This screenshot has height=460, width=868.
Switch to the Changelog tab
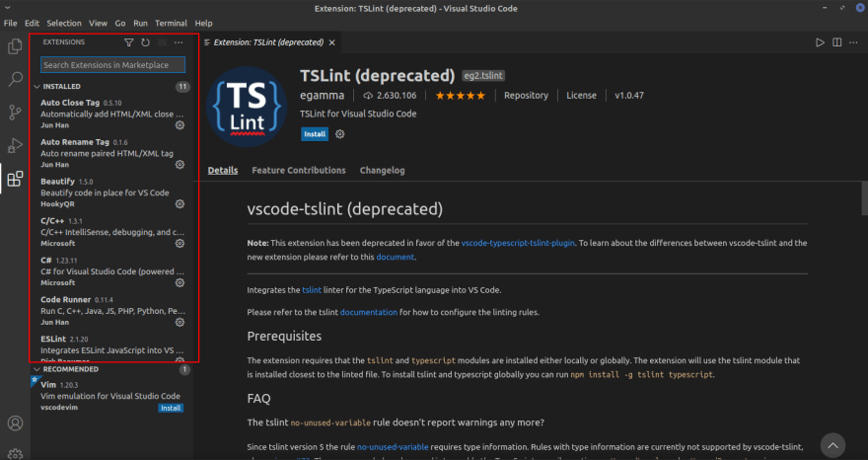pyautogui.click(x=382, y=171)
